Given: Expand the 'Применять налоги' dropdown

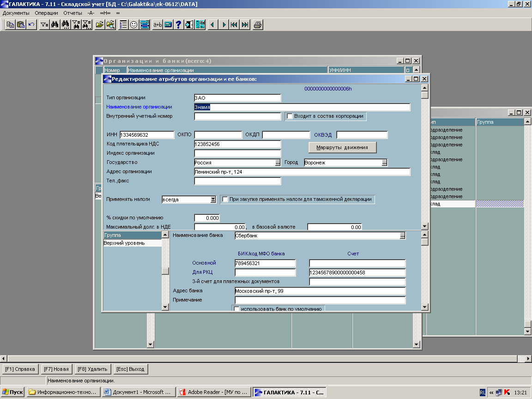Looking at the screenshot, I should [x=213, y=199].
